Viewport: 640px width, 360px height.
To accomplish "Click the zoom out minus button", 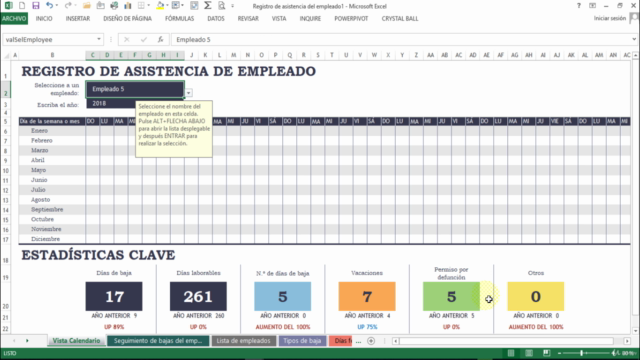I will click(560, 353).
